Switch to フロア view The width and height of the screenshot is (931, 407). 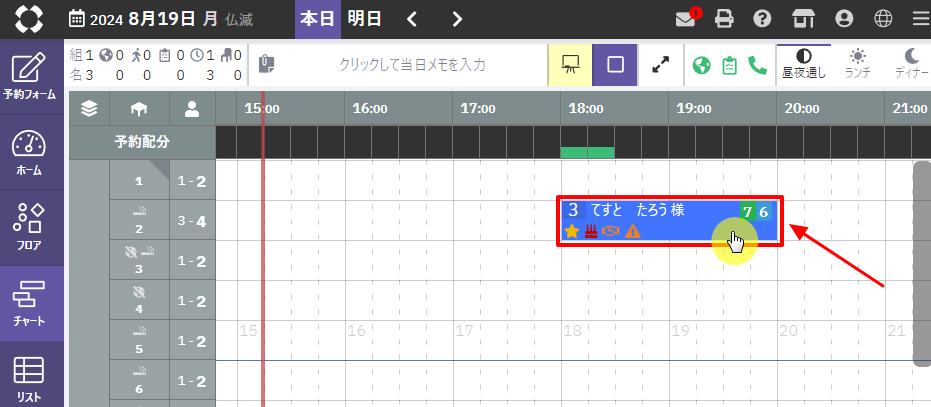(29, 228)
